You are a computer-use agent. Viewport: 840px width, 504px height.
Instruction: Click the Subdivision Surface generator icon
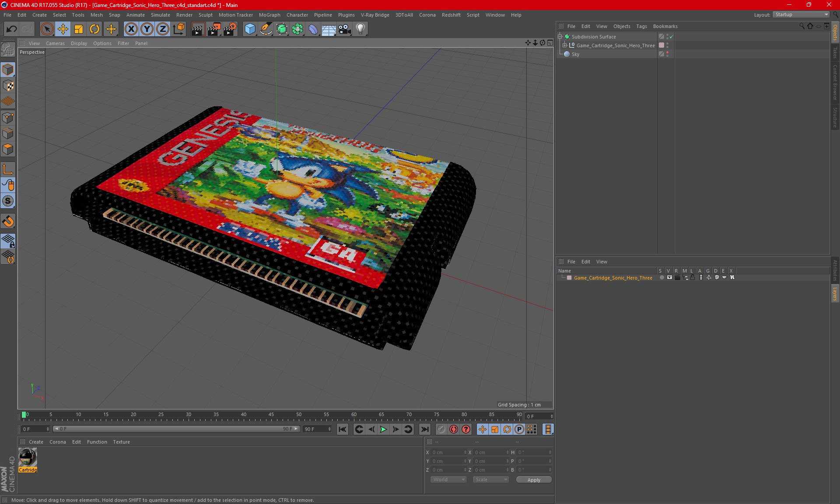click(282, 29)
